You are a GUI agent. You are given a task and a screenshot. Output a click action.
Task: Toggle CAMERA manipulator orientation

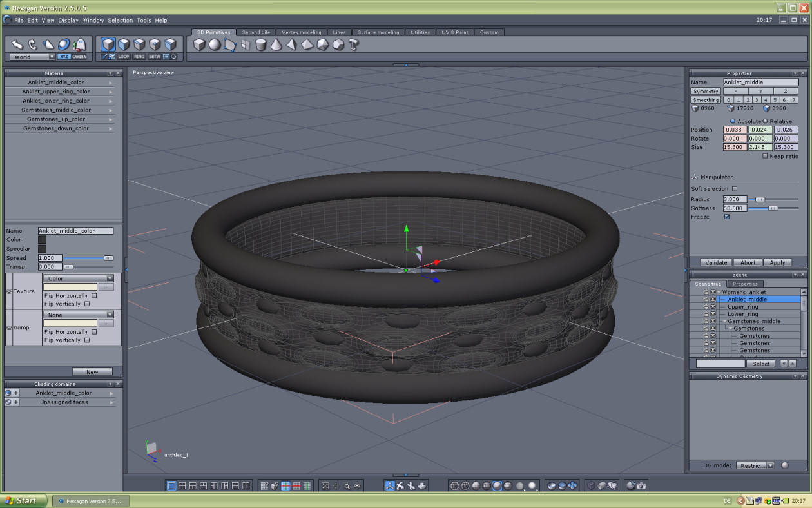tap(79, 57)
